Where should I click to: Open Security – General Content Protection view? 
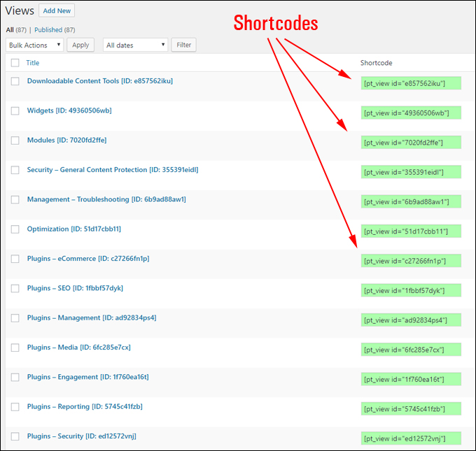pos(113,169)
